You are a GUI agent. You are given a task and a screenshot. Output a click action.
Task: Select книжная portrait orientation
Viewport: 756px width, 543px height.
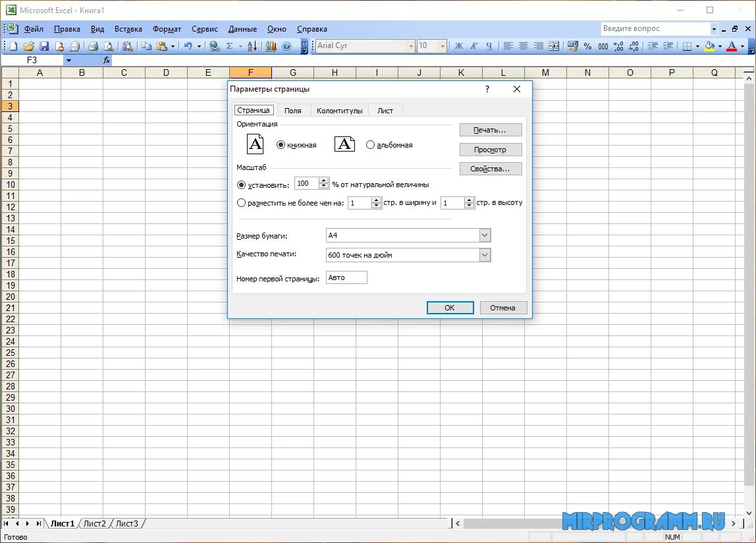pos(281,145)
